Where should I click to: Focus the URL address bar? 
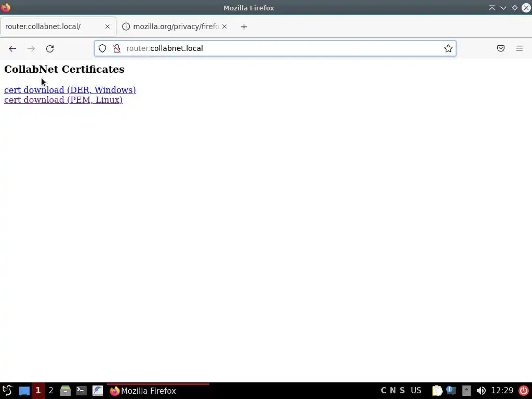click(275, 48)
